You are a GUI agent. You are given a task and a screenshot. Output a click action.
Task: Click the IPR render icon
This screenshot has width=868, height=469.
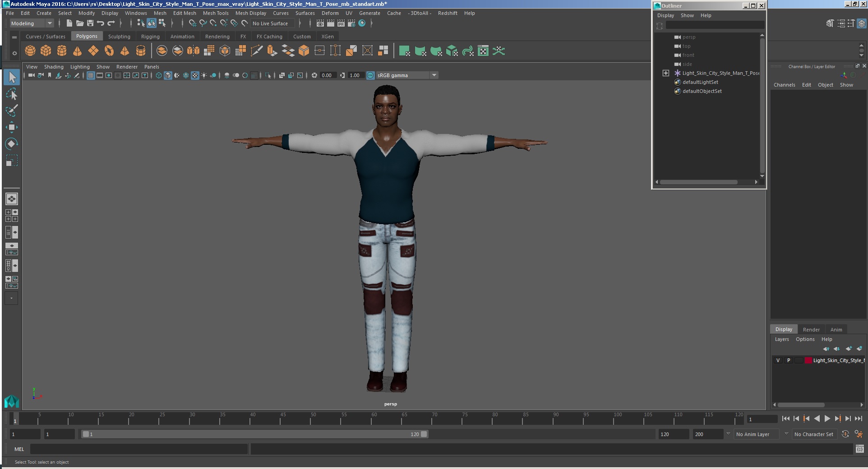[x=341, y=23]
